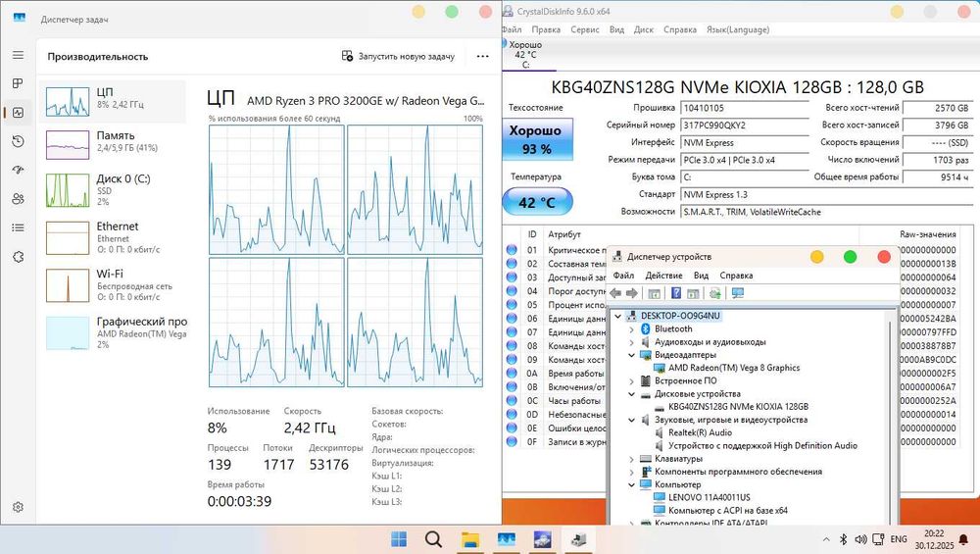The width and height of the screenshot is (980, 554).
Task: Open Диск menu in CrystalDiskInfo
Action: coord(643,29)
